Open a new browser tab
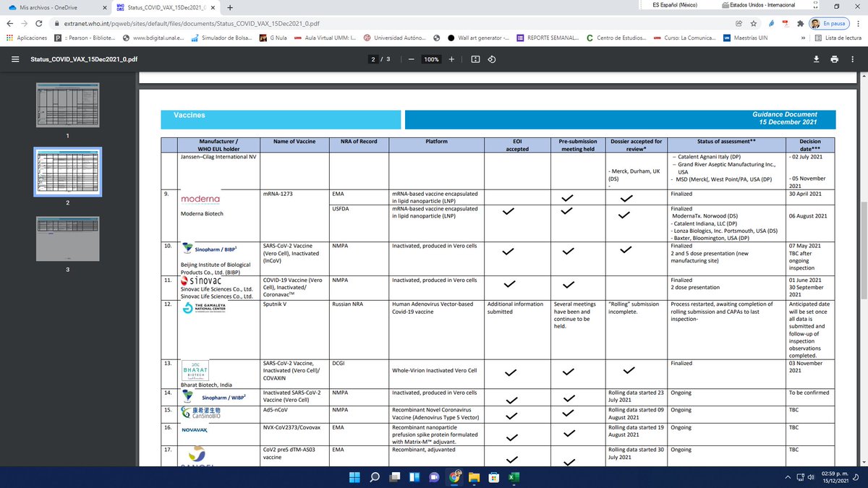This screenshot has width=868, height=488. pyautogui.click(x=229, y=7)
